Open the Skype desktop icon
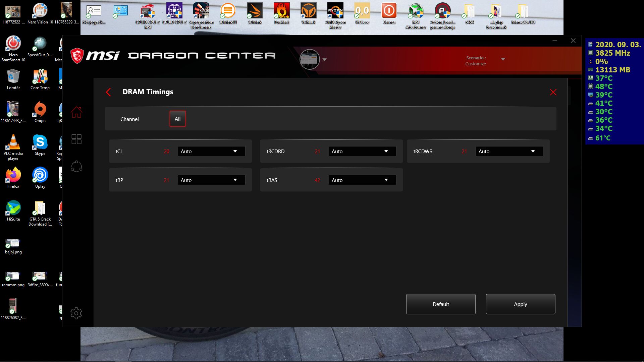The image size is (644, 362). (x=40, y=145)
